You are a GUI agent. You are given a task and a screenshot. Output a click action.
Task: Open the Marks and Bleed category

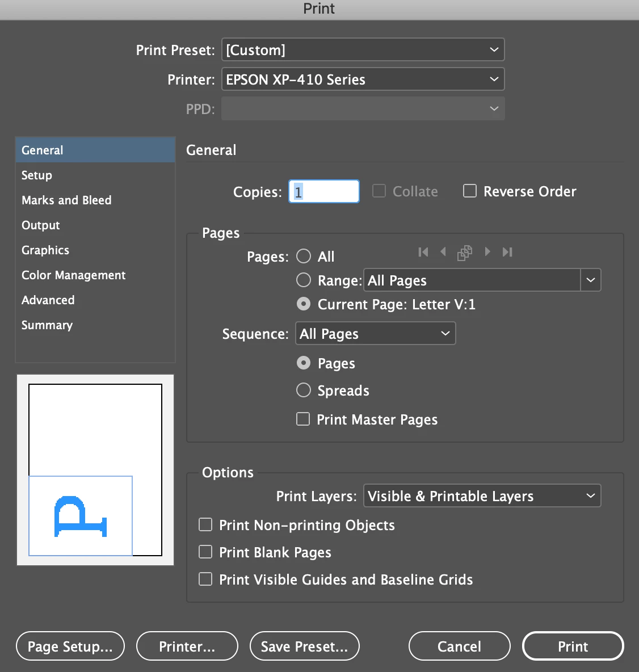coord(95,200)
